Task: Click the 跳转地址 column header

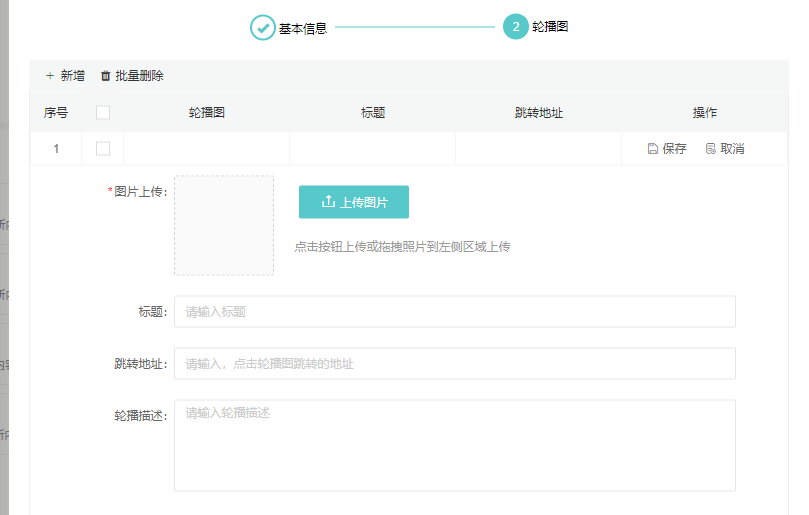Action: 539,112
